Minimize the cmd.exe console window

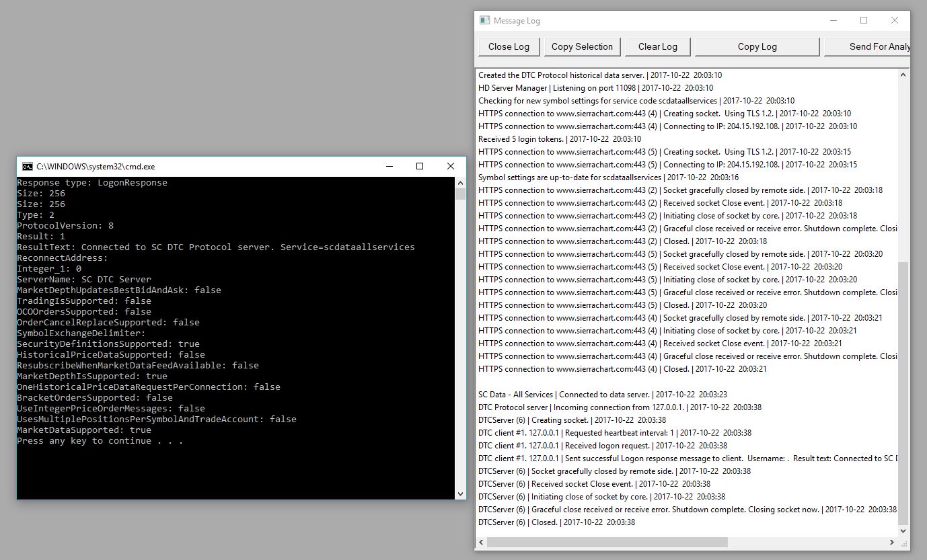coord(389,166)
